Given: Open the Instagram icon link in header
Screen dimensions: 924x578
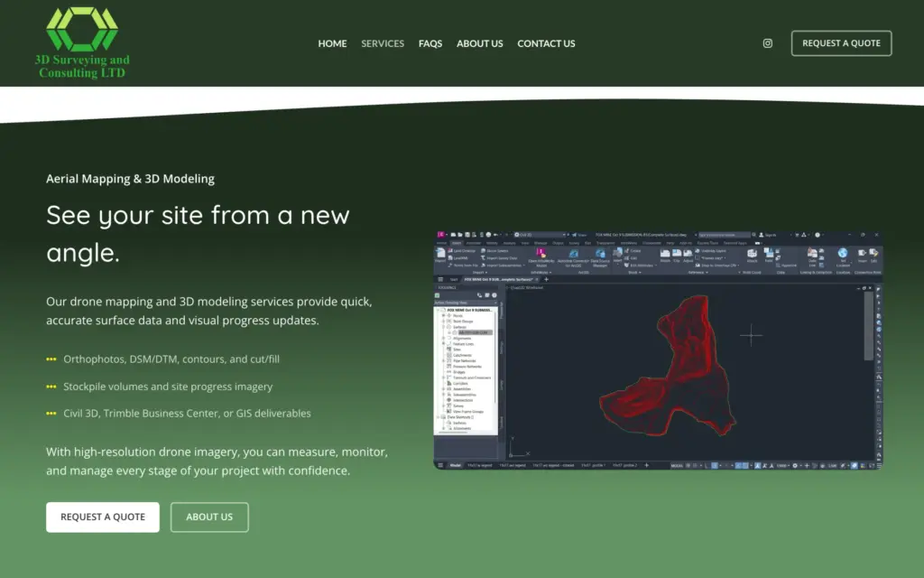Looking at the screenshot, I should (x=767, y=43).
